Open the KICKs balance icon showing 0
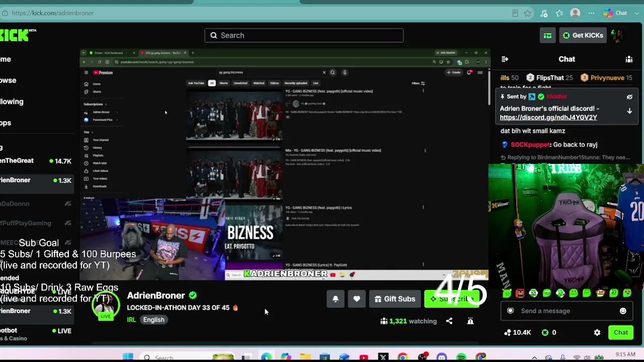Viewport: 644px width, 362px height. 549,333
